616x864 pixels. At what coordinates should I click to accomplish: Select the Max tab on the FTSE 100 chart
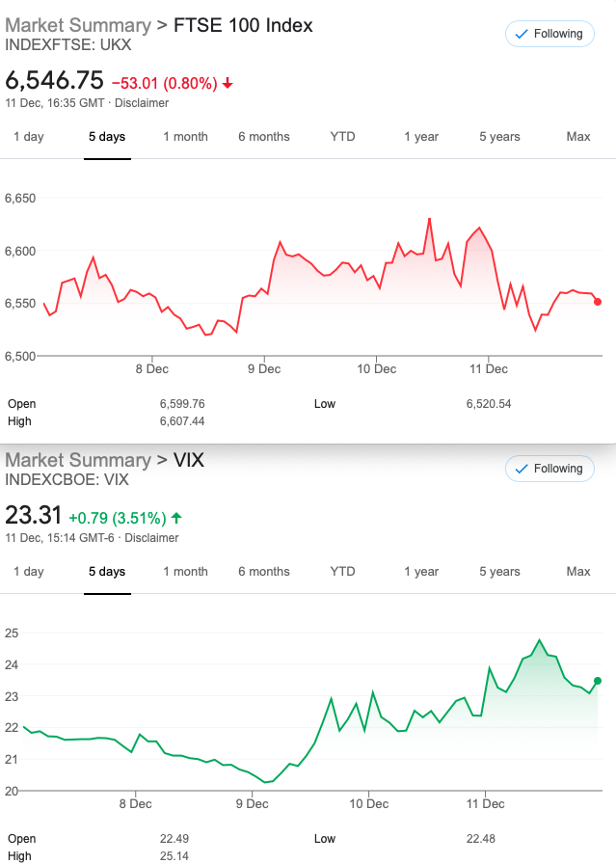tap(578, 137)
